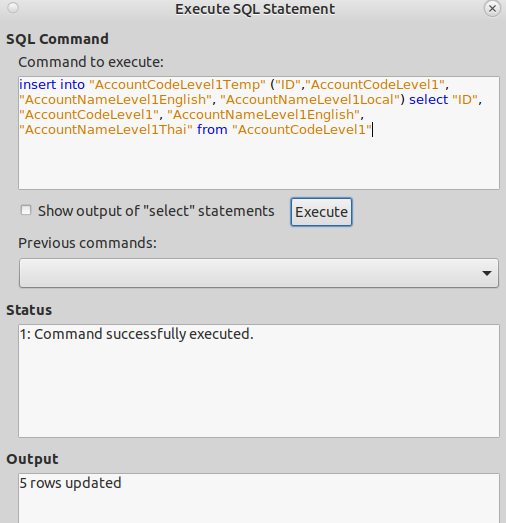Enable the show output of select checkbox
The height and width of the screenshot is (523, 506).
coord(26,210)
